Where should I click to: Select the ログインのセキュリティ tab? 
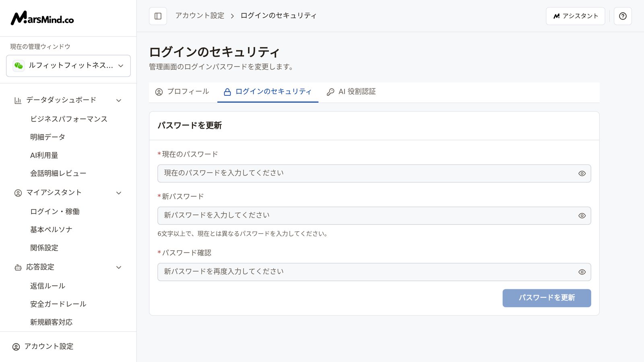pos(268,92)
